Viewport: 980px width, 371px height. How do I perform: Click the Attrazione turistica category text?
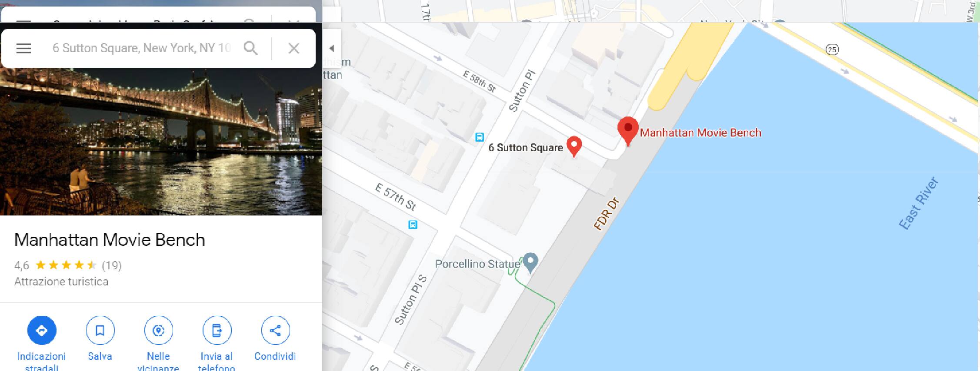61,282
